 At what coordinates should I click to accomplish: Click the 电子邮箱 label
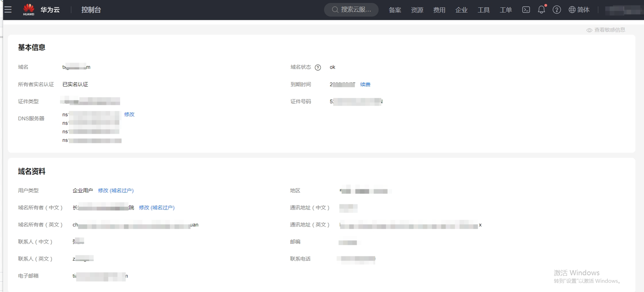28,276
